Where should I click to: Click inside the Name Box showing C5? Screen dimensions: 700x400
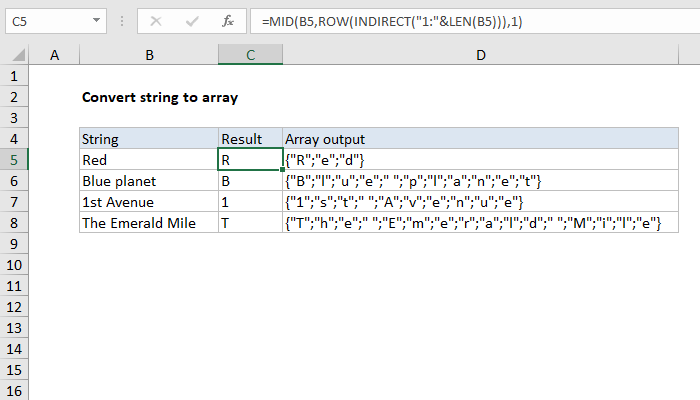point(48,21)
